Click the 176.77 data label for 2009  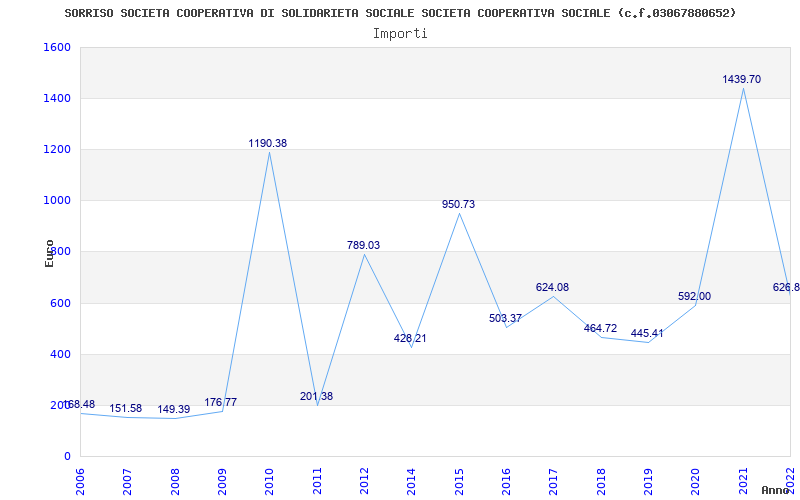pos(220,402)
